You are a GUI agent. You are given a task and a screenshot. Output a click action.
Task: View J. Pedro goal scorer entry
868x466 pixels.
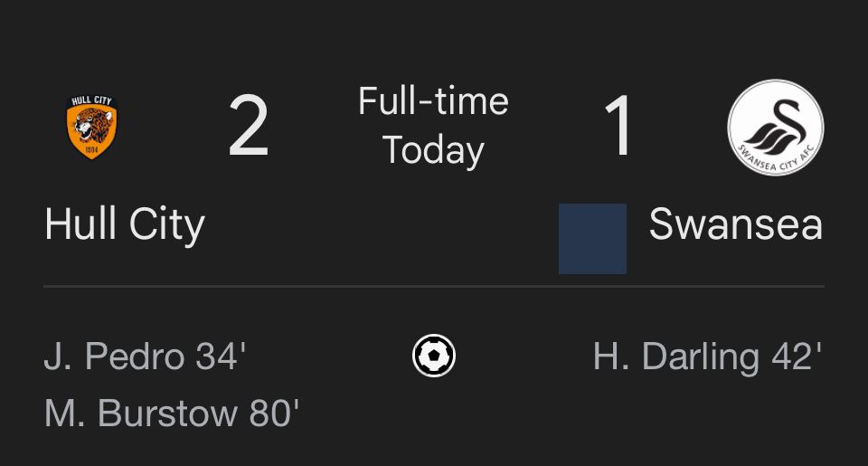tap(145, 356)
